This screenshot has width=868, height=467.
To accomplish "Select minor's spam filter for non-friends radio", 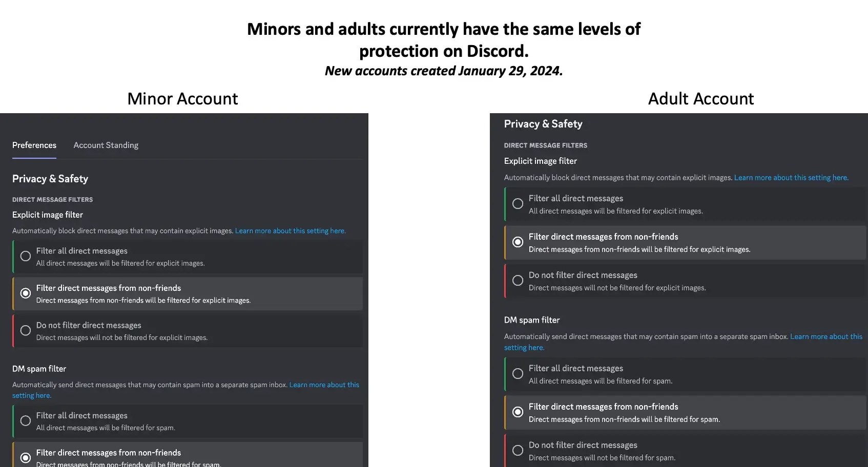I will click(x=25, y=458).
